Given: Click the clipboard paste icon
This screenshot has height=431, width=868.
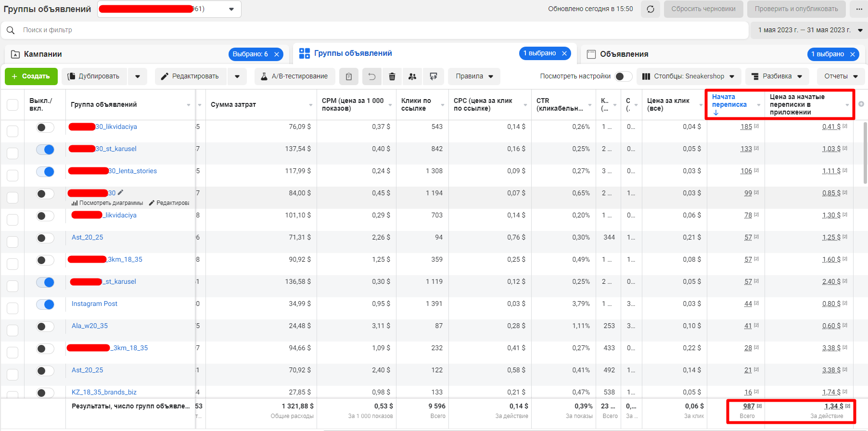Looking at the screenshot, I should coord(349,76).
